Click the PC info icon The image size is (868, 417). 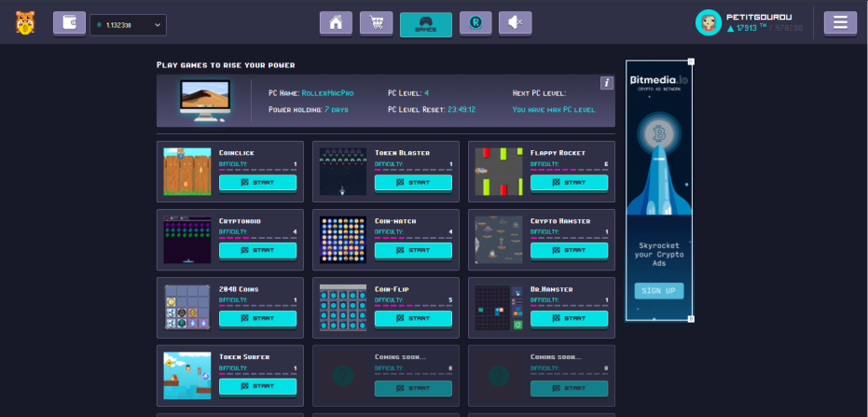tap(607, 83)
